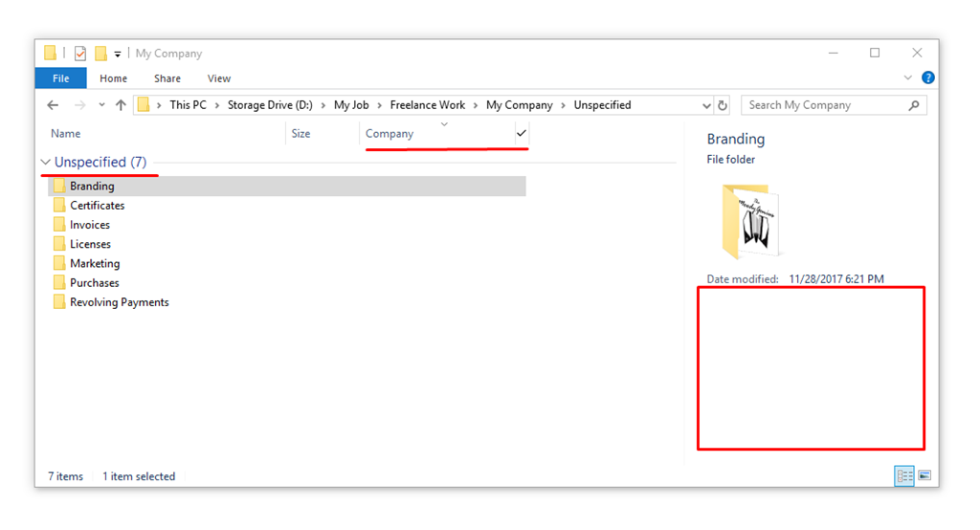Expand chevron after Storage Drive (D:)
Viewport: 980px width, 530px height.
tap(323, 105)
